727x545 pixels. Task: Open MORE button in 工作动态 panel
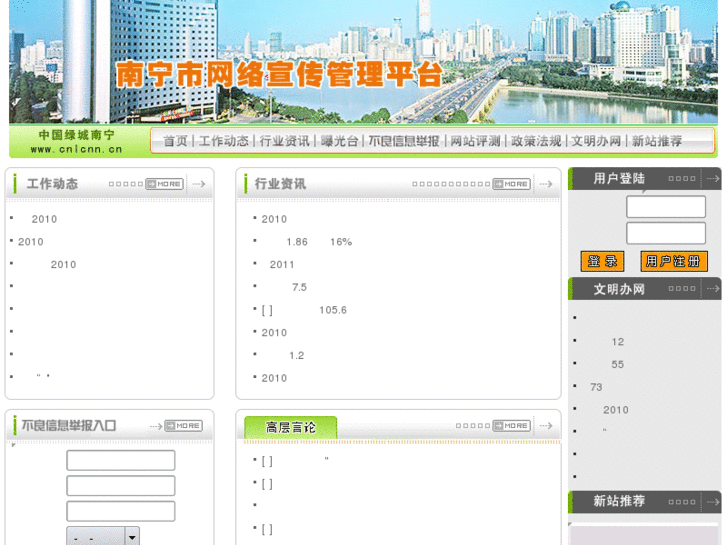164,184
